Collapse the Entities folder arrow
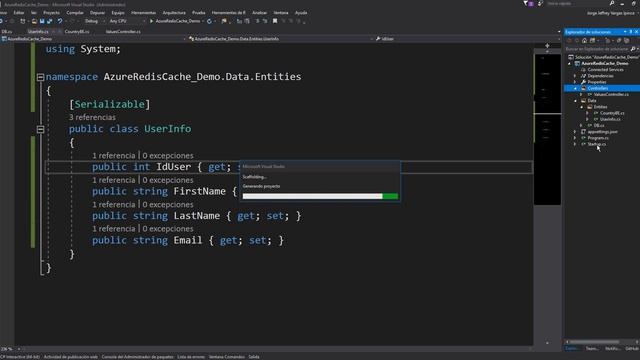Image resolution: width=640 pixels, height=360 pixels. 582,107
